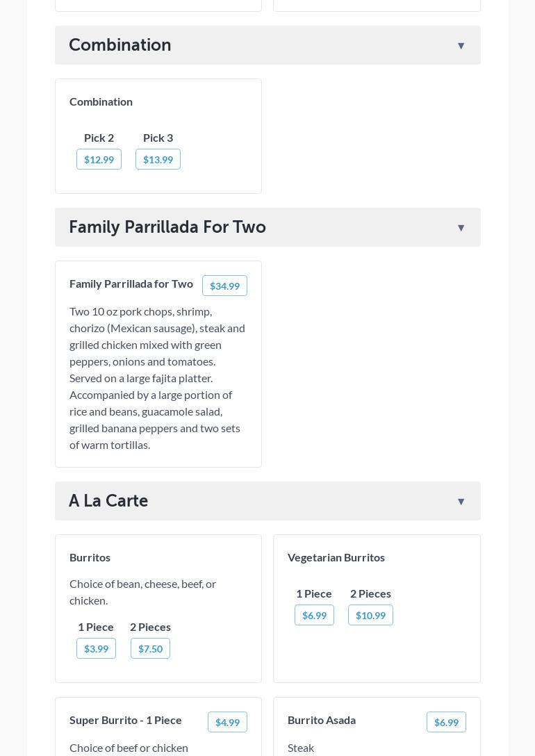Collapse the A La Carte arrow
The width and height of the screenshot is (535, 756).
[461, 502]
